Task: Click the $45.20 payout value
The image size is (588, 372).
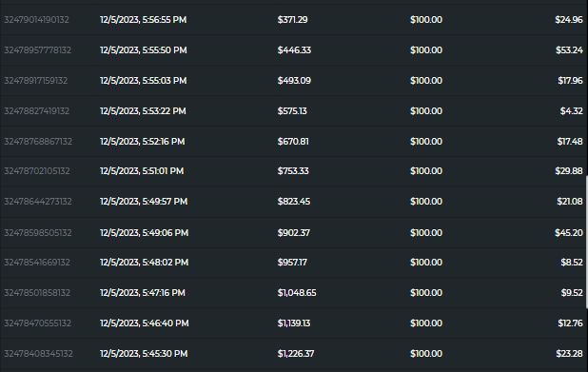Action: point(569,233)
